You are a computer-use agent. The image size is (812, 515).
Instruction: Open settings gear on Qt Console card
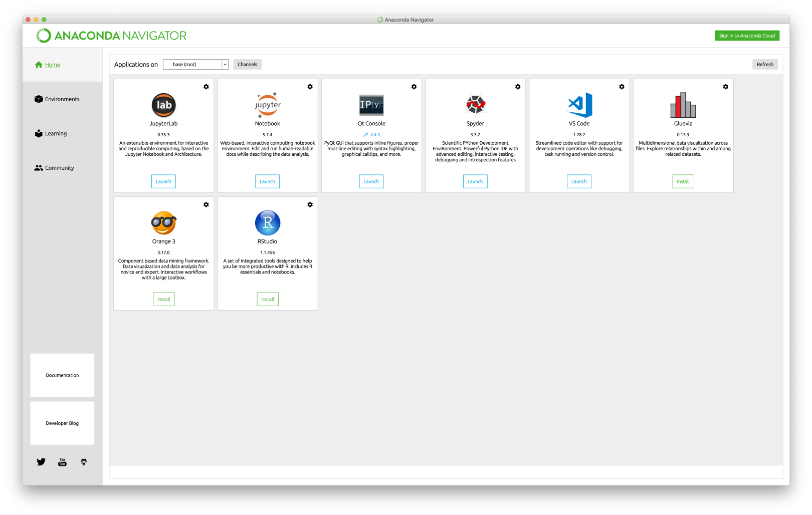click(414, 87)
